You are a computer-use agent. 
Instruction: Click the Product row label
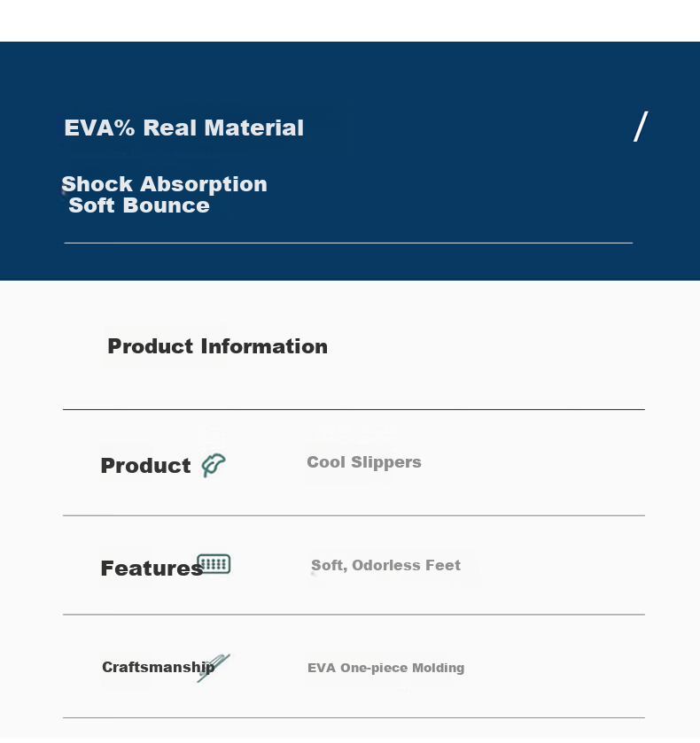(x=145, y=466)
